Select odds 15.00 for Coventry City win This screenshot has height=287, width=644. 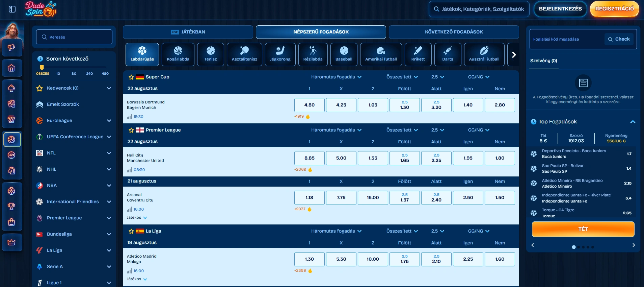[x=373, y=198]
